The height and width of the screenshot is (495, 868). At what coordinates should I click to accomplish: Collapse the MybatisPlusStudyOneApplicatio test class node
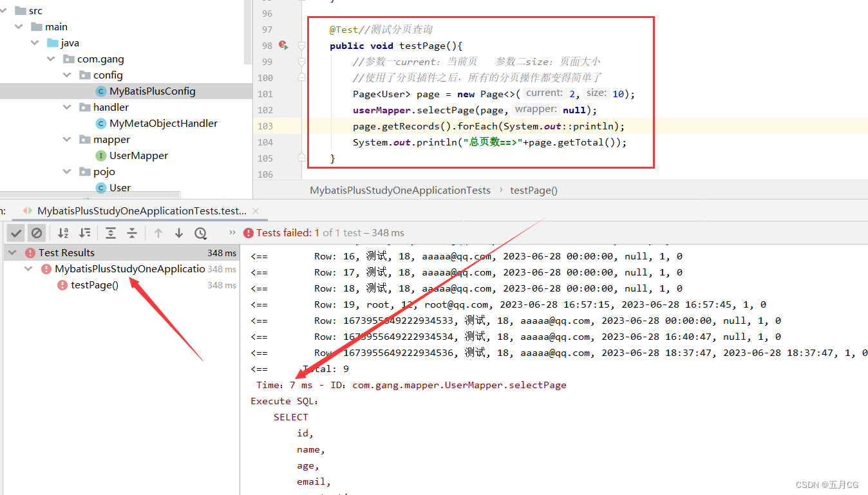28,269
